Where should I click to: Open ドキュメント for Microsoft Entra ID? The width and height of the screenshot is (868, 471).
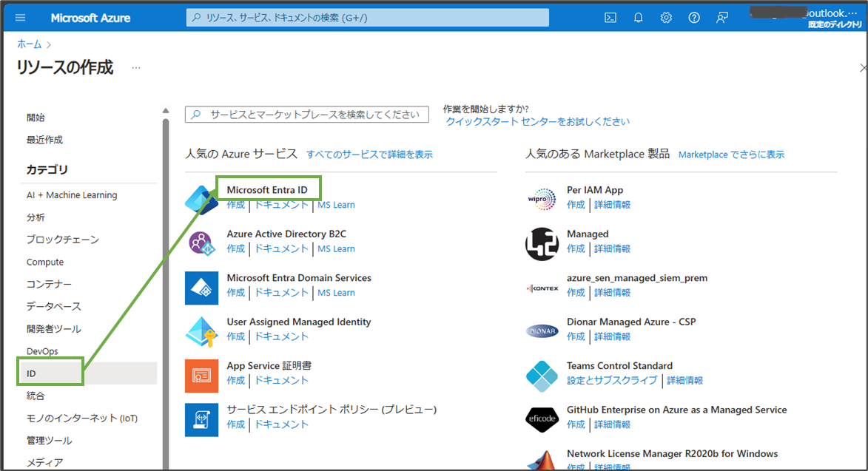point(281,205)
